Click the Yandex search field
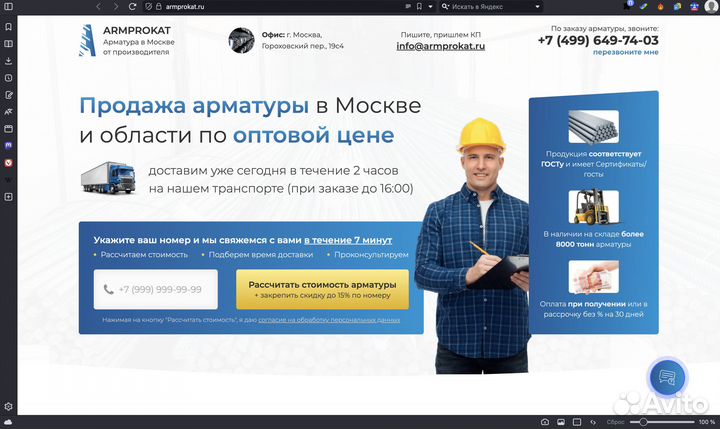 492,6
